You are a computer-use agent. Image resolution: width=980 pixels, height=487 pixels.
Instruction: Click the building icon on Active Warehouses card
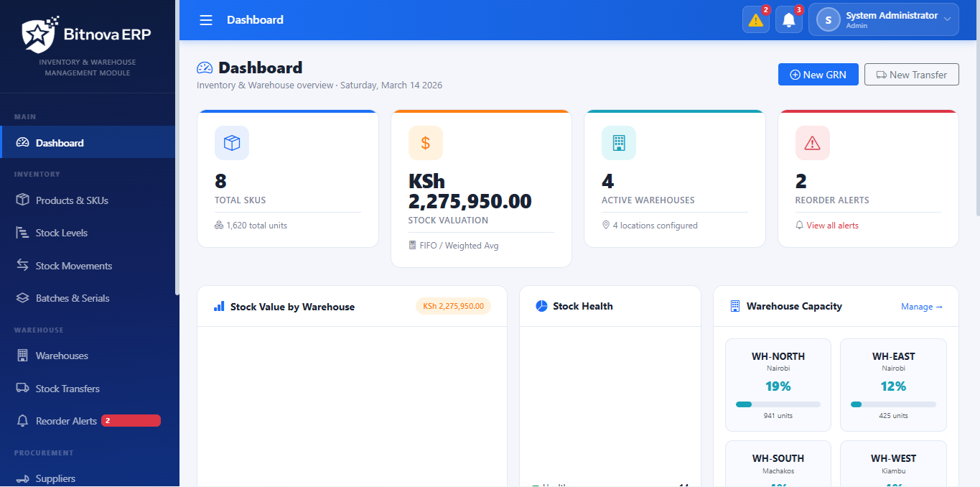[x=619, y=143]
